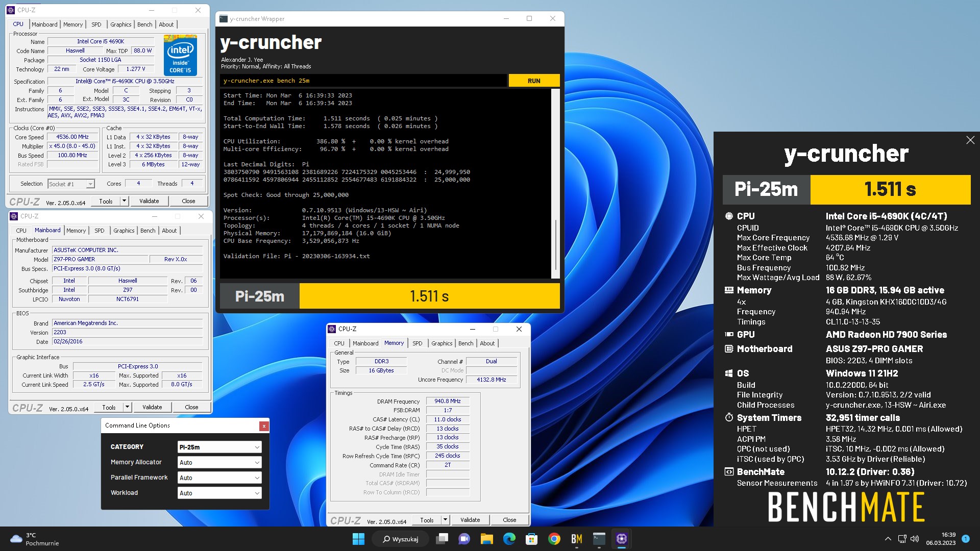
Task: Click yellow 1.511 s result bar in wrapper
Action: tap(429, 296)
